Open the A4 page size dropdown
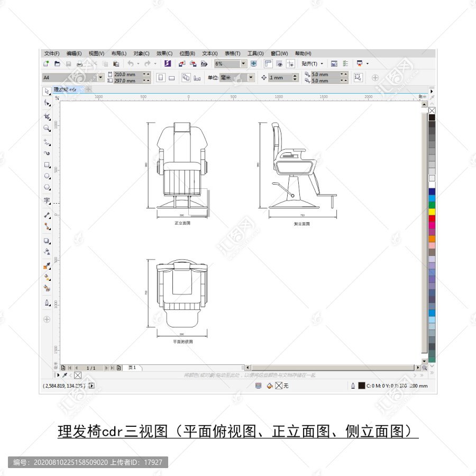476x476 pixels. [101, 77]
